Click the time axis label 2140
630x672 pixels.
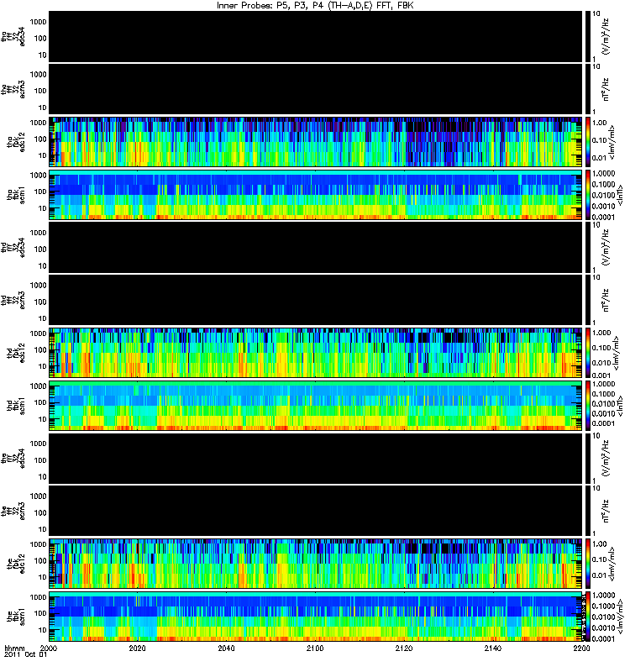tap(493, 648)
